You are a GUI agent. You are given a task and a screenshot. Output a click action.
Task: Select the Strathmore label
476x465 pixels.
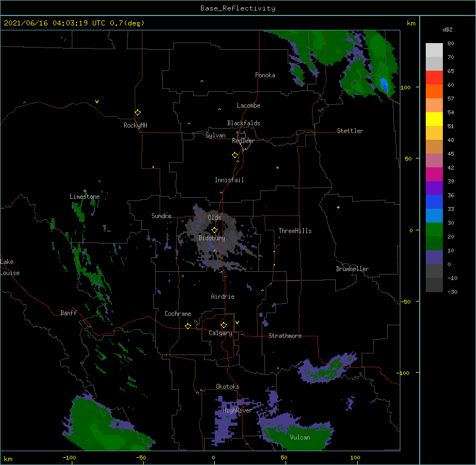(285, 336)
